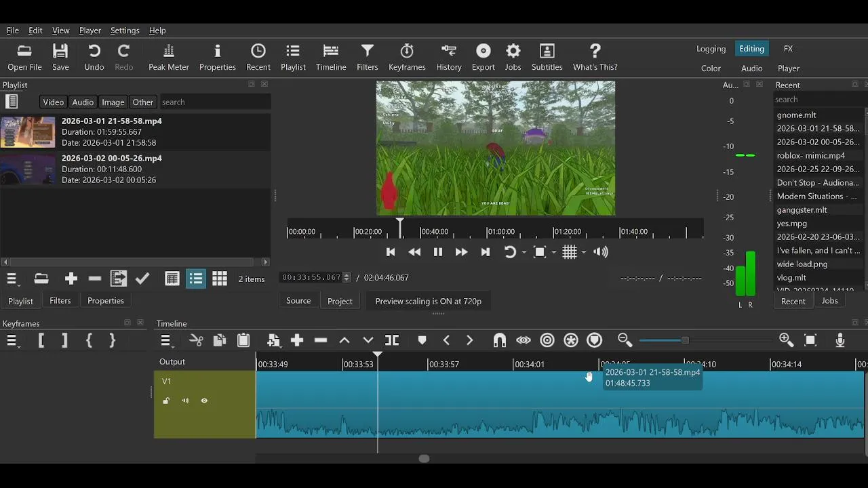The height and width of the screenshot is (488, 868).
Task: Open the Peak Meter panel from the toolbar
Action: (169, 58)
